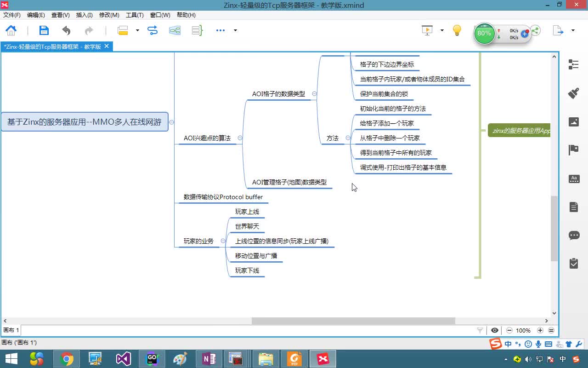Open the 文件(F) menu
Image resolution: width=588 pixels, height=368 pixels.
12,15
